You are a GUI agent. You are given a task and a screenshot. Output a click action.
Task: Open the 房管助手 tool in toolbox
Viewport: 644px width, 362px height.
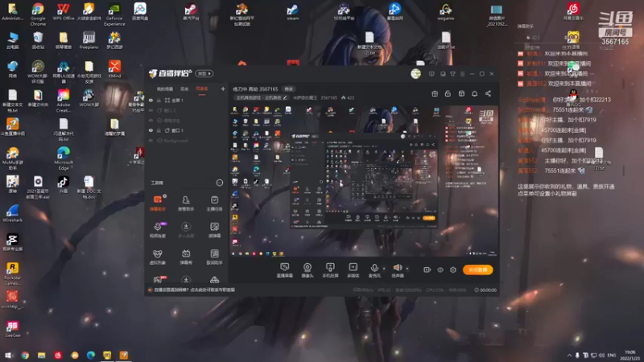[186, 204]
